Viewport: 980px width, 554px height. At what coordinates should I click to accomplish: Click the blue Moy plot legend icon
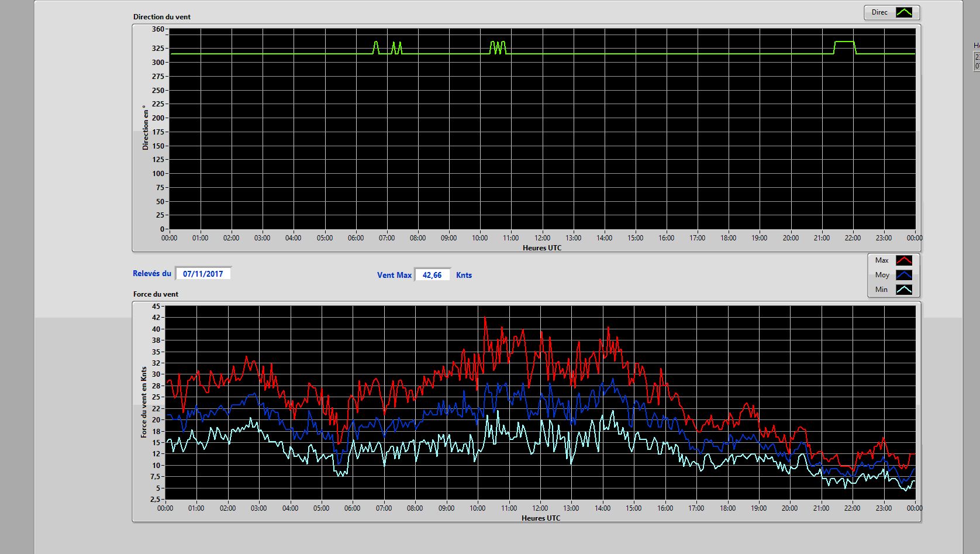coord(904,275)
